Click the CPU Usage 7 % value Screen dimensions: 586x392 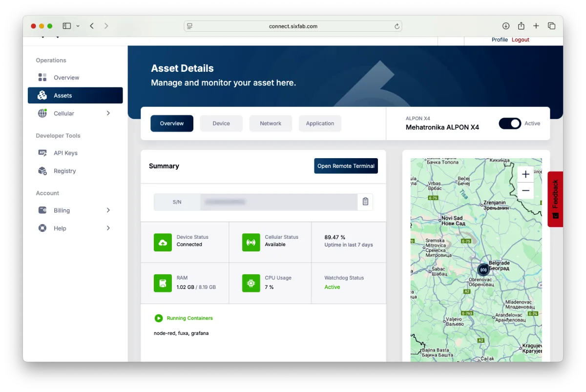pyautogui.click(x=269, y=287)
